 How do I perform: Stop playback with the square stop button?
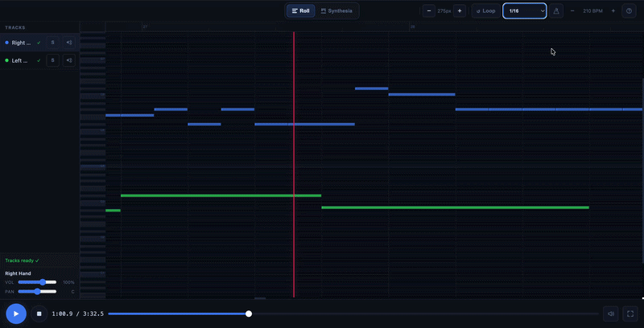39,314
